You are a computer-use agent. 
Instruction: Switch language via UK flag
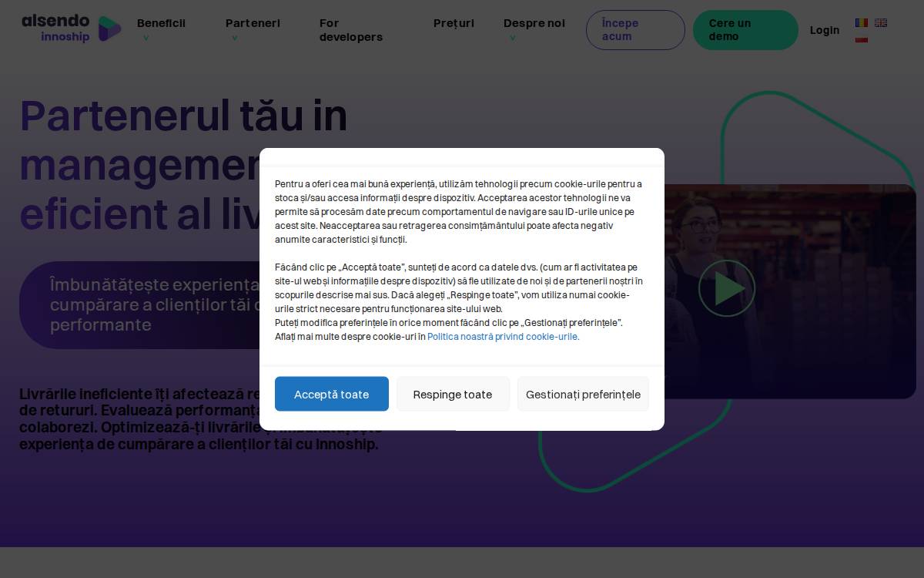click(x=881, y=23)
